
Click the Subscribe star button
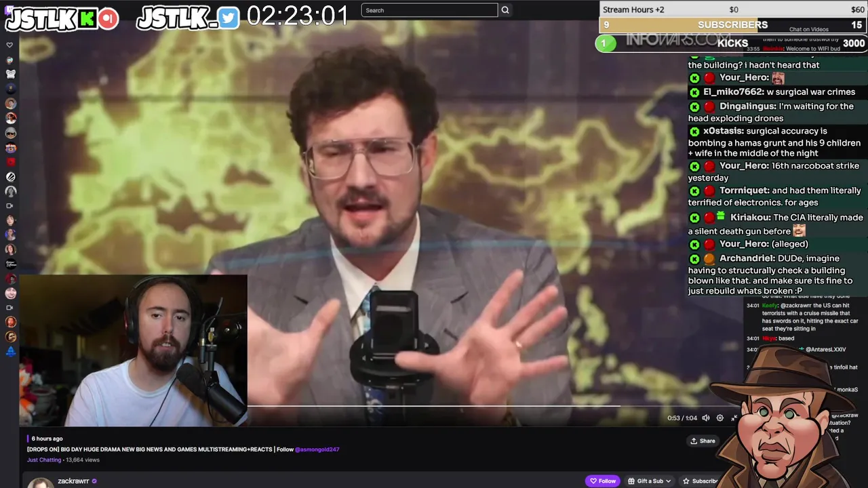coord(699,481)
